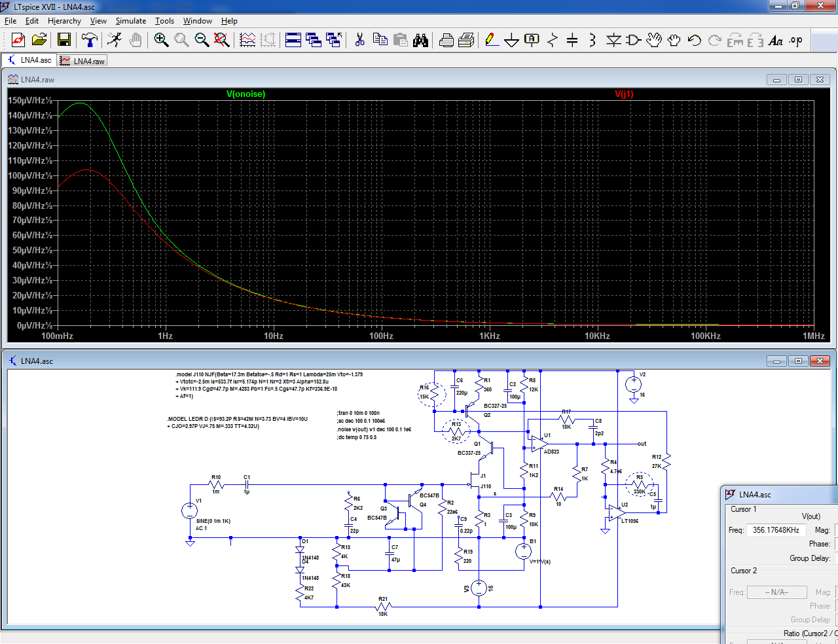
Task: Click the V(onoise) trace label
Action: click(x=246, y=94)
